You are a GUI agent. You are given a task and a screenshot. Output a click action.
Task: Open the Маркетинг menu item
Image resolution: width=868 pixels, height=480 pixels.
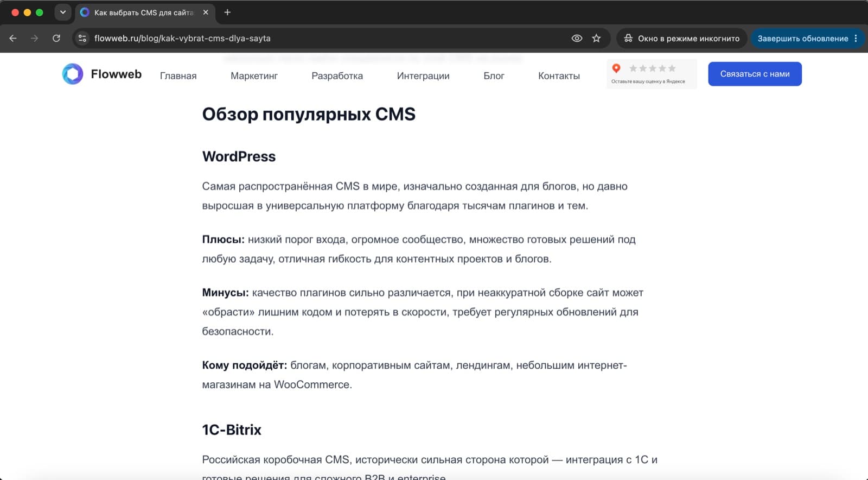pyautogui.click(x=254, y=76)
